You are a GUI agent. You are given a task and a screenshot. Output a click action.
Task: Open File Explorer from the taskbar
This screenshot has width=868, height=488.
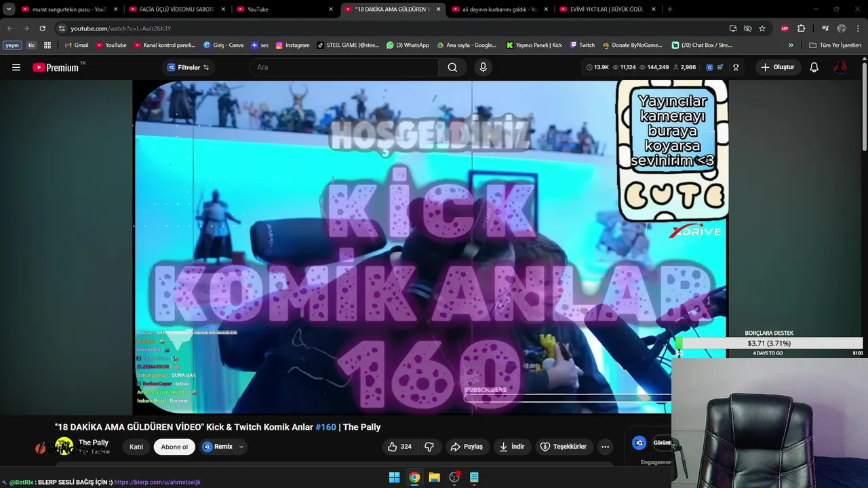pos(434,477)
